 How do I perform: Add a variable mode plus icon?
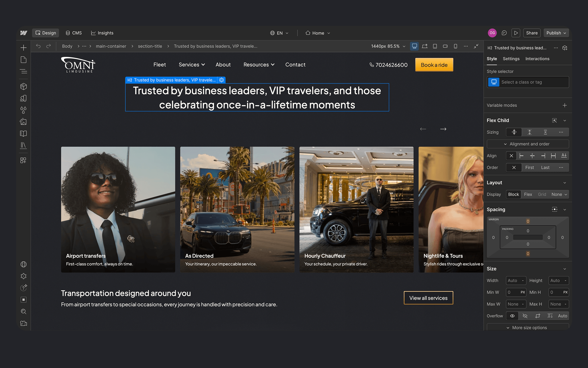pos(565,105)
